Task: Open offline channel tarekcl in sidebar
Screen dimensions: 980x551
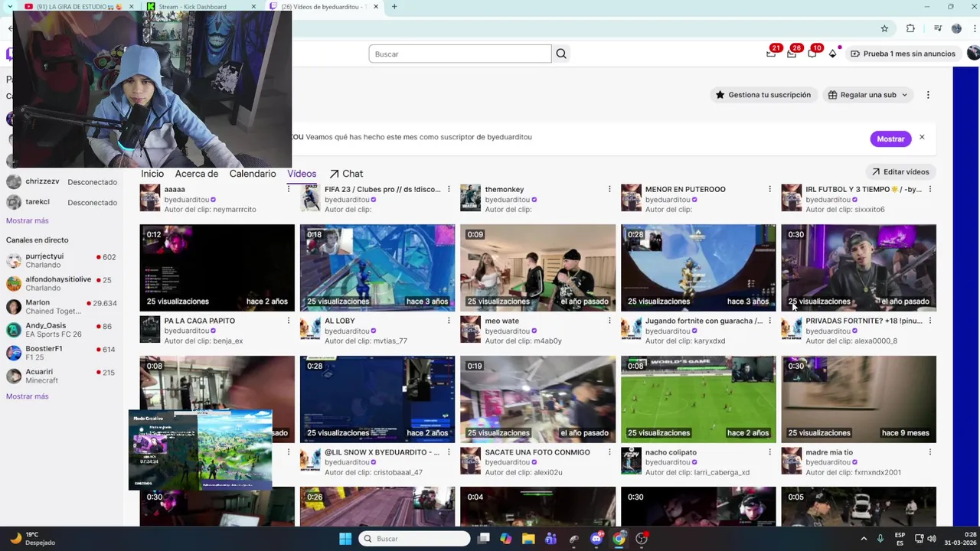Action: pos(61,203)
